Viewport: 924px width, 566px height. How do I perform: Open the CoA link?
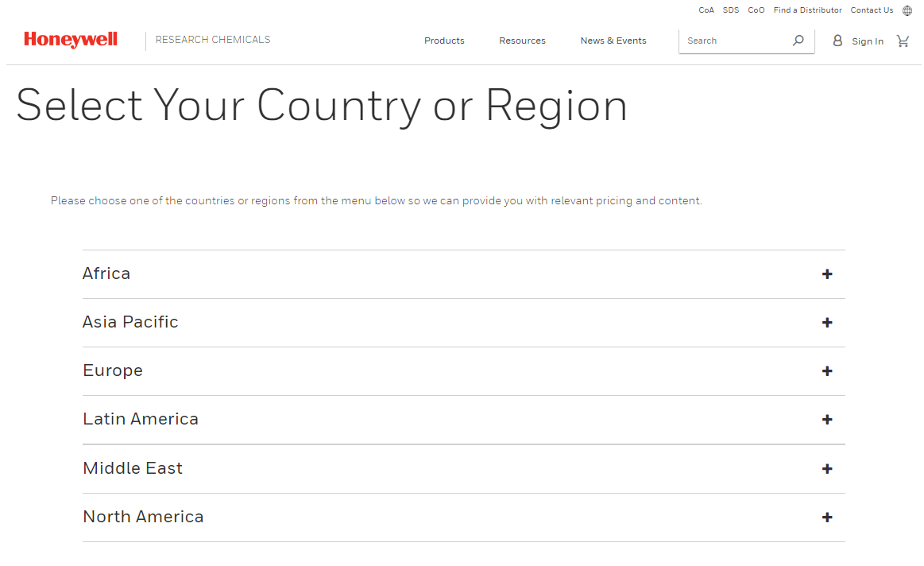click(x=706, y=10)
